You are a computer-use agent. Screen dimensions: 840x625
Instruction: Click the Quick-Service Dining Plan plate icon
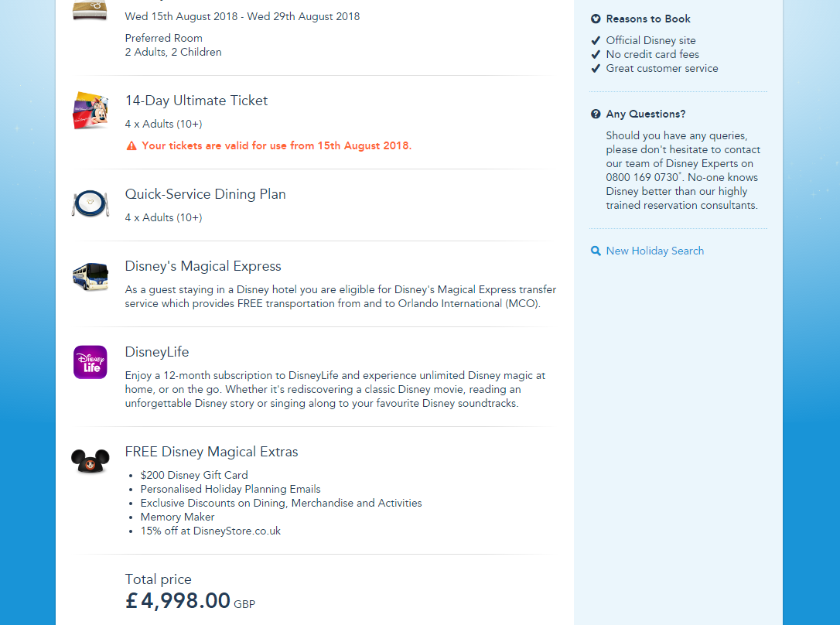point(90,203)
